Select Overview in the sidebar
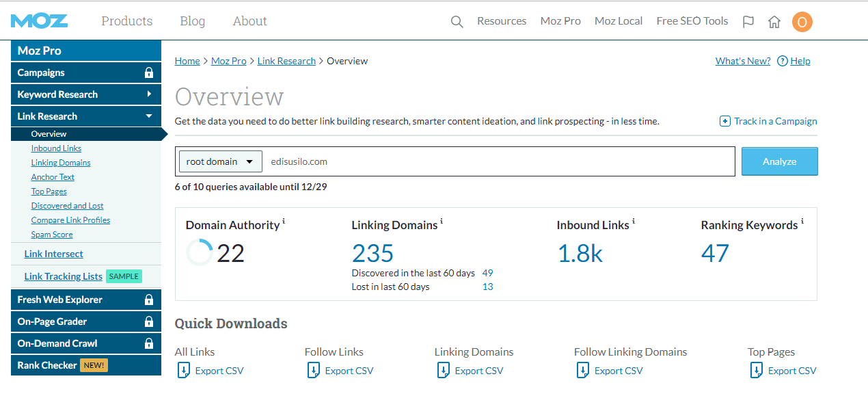Image resolution: width=868 pixels, height=396 pixels. (x=49, y=134)
